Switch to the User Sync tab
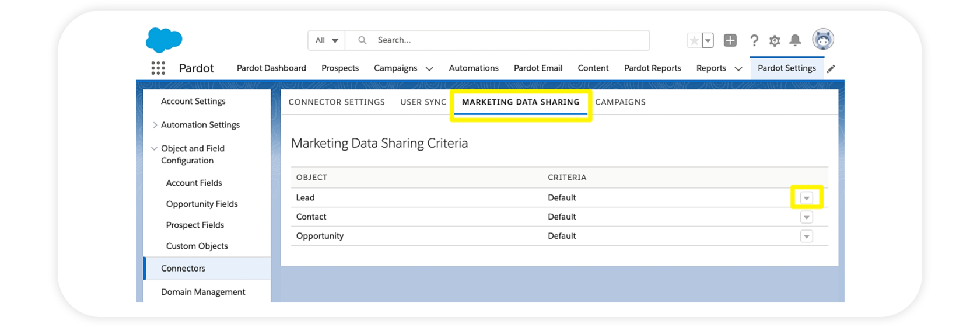The image size is (980, 327). (x=423, y=102)
